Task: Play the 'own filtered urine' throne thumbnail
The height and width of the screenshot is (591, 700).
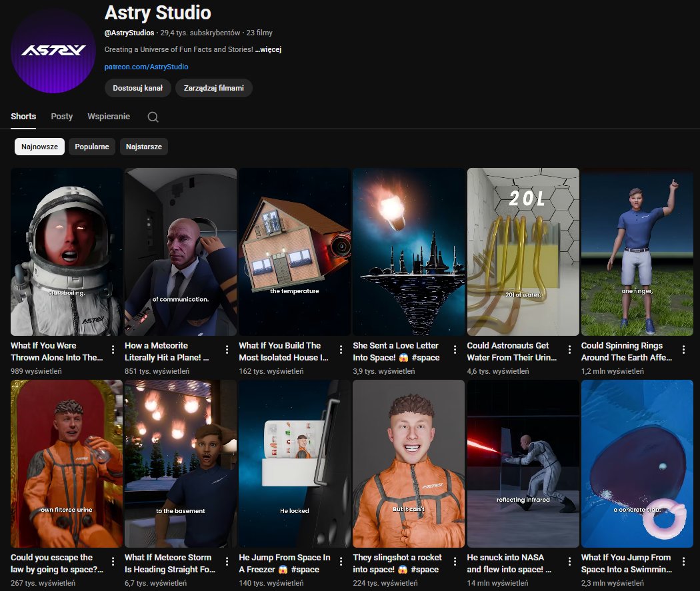Action: point(67,464)
